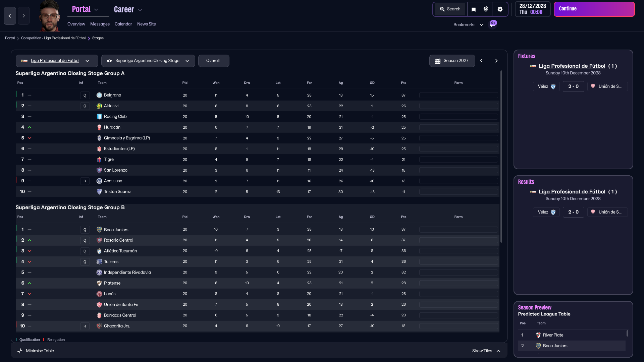The width and height of the screenshot is (644, 362).
Task: Open the world globe icon
Action: [x=486, y=9]
